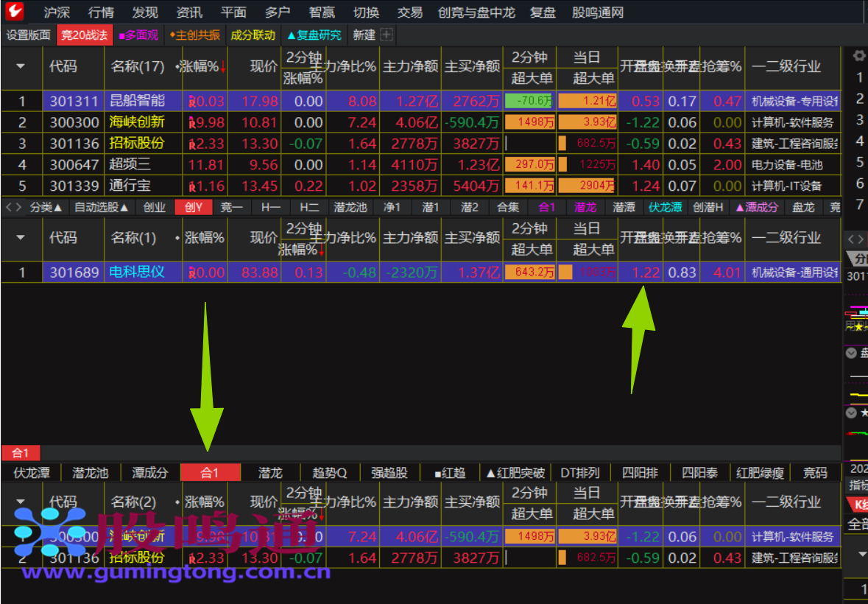The image size is (868, 604).
Task: Open the 创竞与盘中龙 menu
Action: coord(477,13)
